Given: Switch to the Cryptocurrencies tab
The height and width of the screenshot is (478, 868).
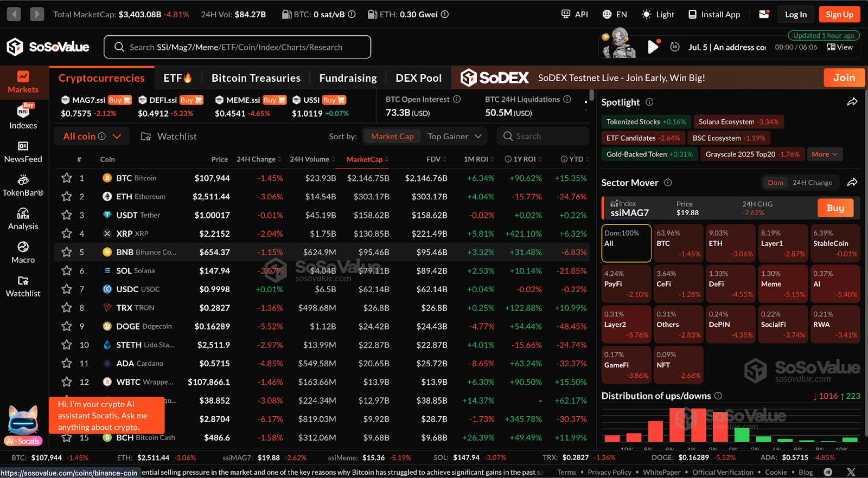Looking at the screenshot, I should point(101,78).
